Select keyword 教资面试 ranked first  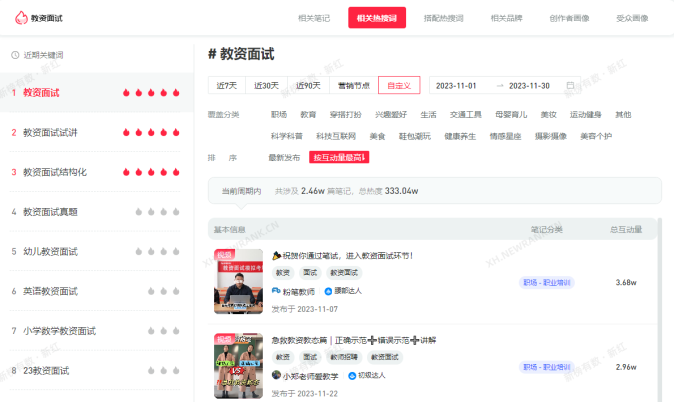click(x=95, y=92)
